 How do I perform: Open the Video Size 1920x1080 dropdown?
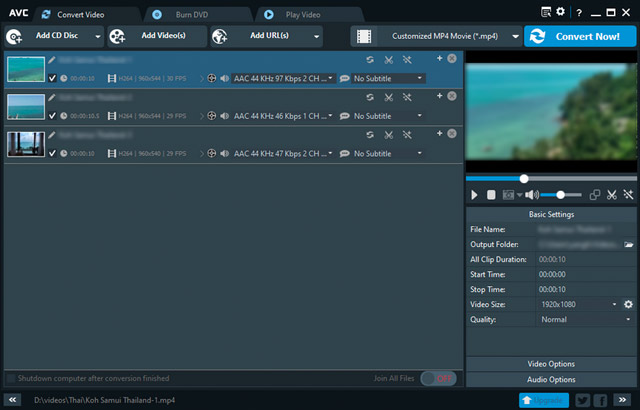tap(578, 304)
